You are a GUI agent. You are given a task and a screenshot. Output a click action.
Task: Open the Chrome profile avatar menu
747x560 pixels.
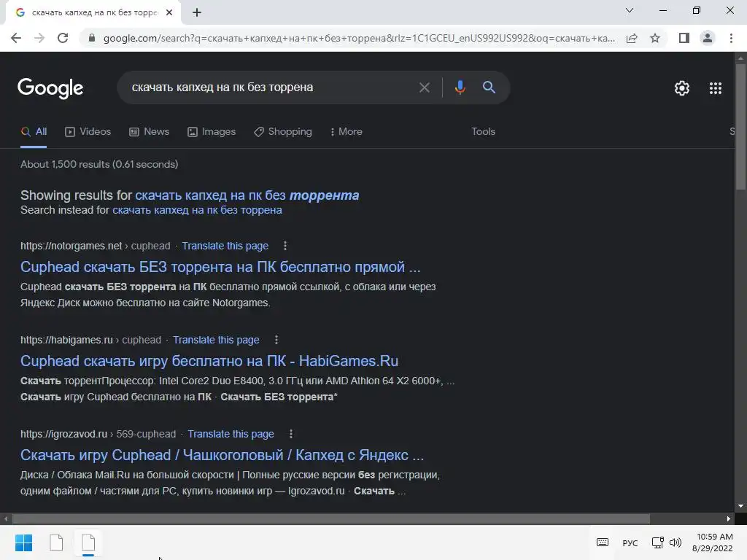click(x=708, y=38)
